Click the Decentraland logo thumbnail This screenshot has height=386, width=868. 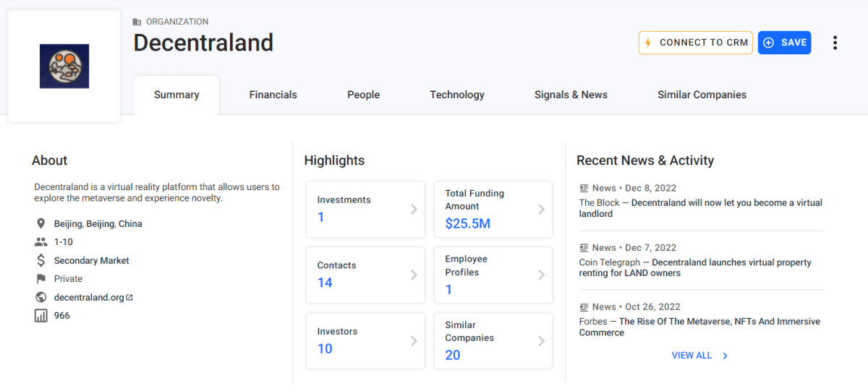[x=64, y=66]
